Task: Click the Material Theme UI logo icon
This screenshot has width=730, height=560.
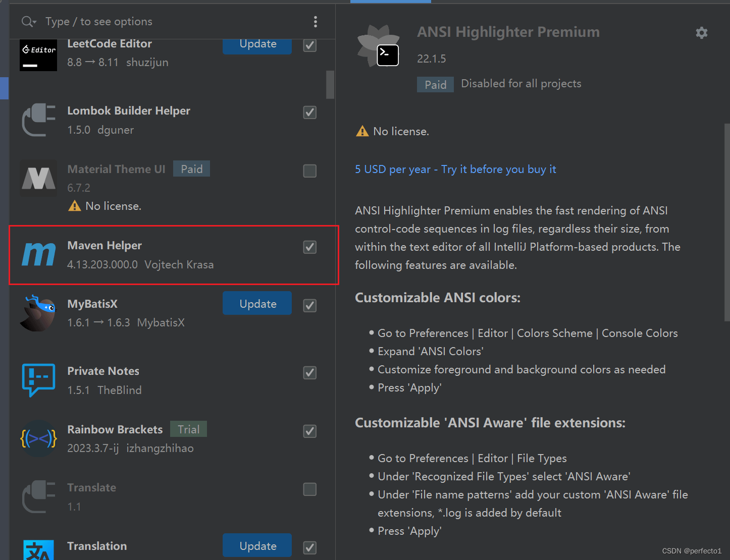Action: pyautogui.click(x=38, y=178)
